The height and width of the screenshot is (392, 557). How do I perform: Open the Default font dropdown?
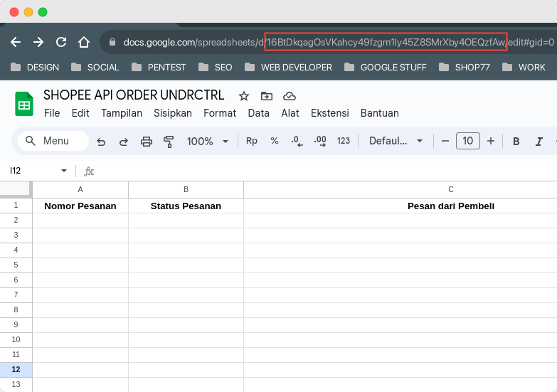point(396,141)
